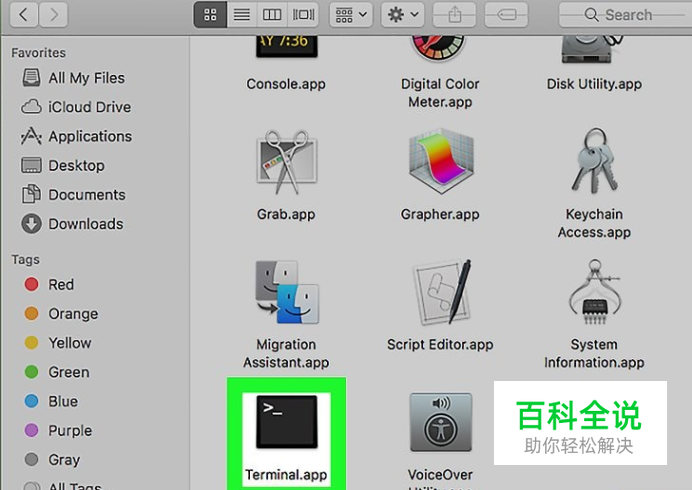Viewport: 692px width, 490px height.
Task: Select the Disk Utility.app icon
Action: [592, 49]
